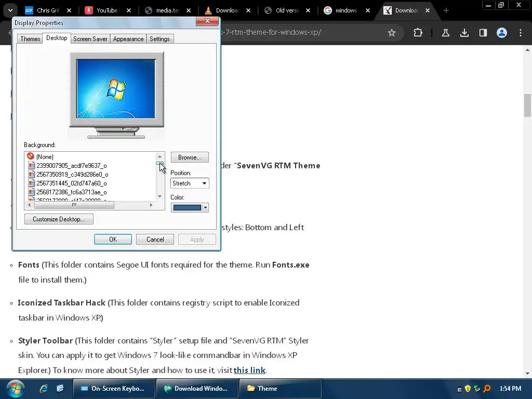Click page scrollbar down arrow
Viewport: 532px width, 399px height.
[527, 374]
